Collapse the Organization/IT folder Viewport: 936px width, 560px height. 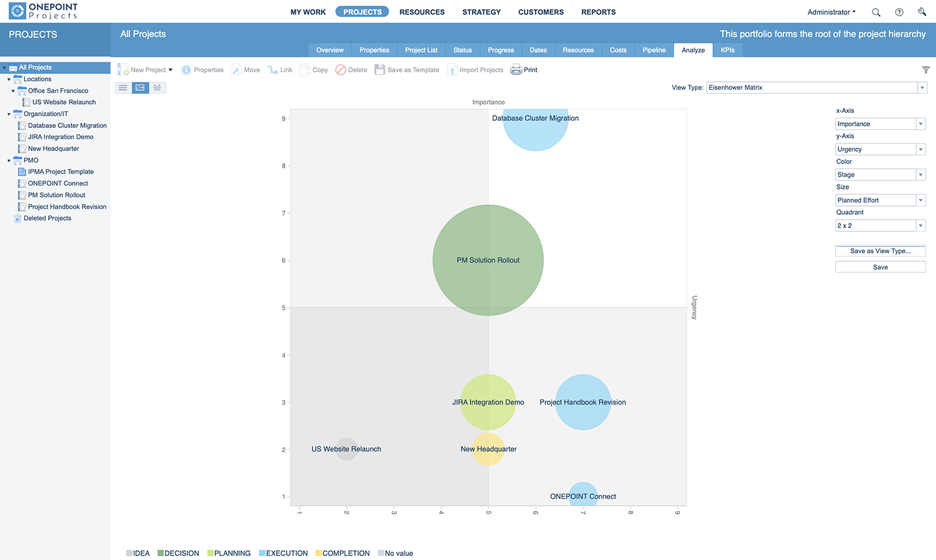coord(8,114)
